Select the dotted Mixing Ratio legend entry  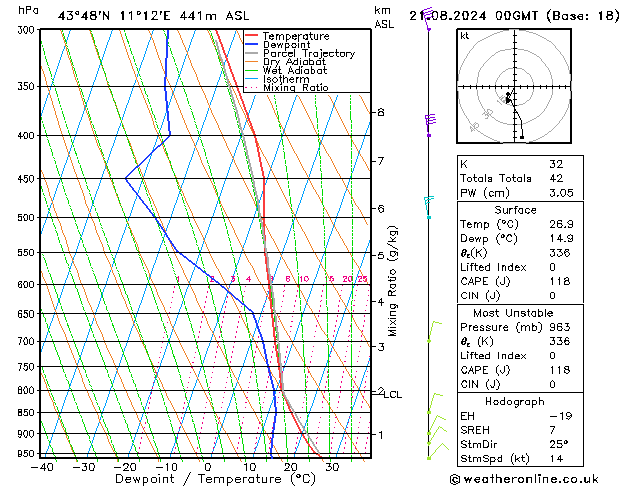(286, 87)
